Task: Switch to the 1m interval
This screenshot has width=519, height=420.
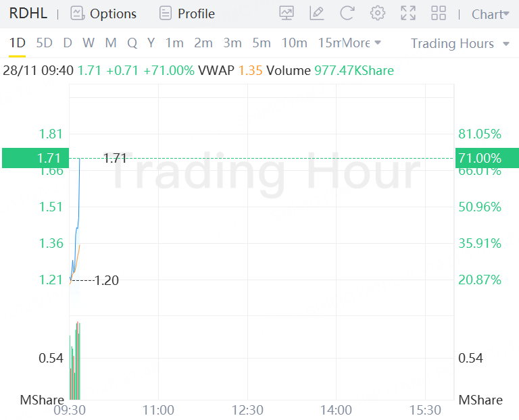Action: pyautogui.click(x=174, y=43)
